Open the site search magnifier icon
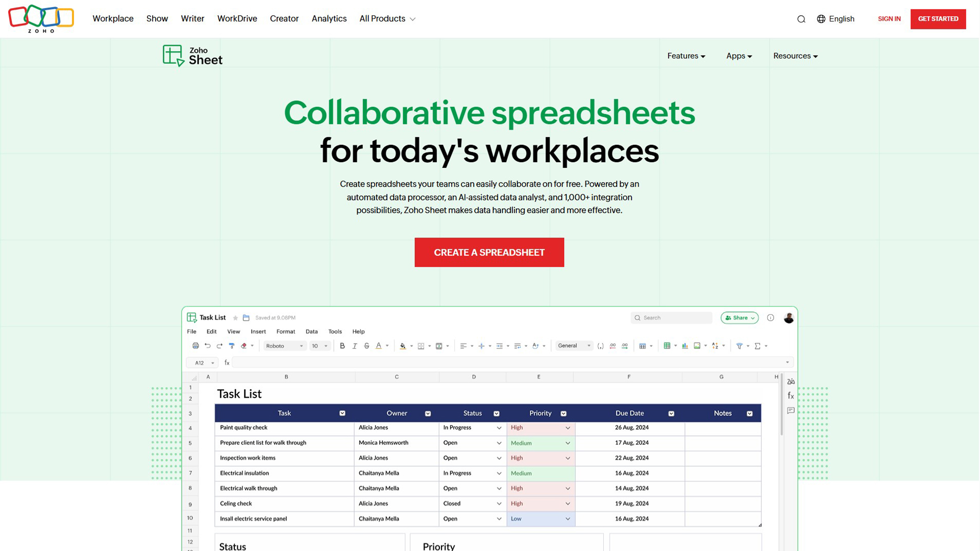This screenshot has height=551, width=980. [801, 19]
